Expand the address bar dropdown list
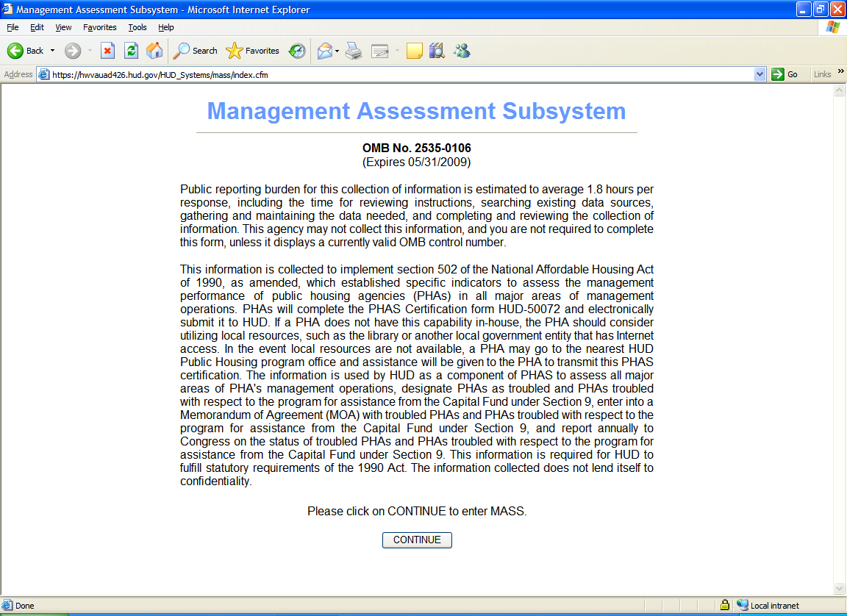Viewport: 847px width, 616px height. pyautogui.click(x=760, y=74)
